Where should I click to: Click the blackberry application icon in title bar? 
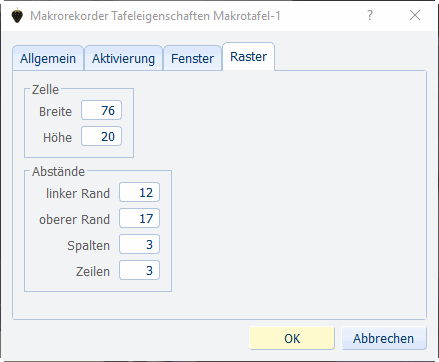[x=17, y=16]
